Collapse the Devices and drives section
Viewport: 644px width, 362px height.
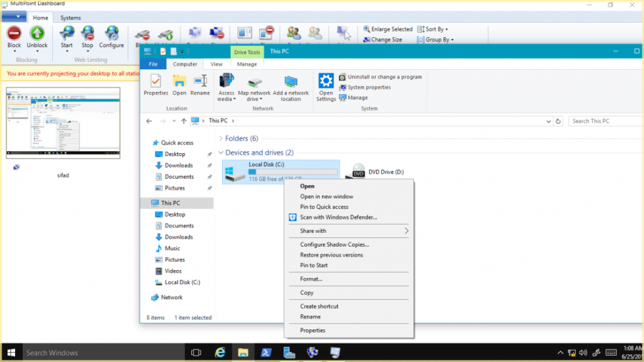pyautogui.click(x=221, y=152)
